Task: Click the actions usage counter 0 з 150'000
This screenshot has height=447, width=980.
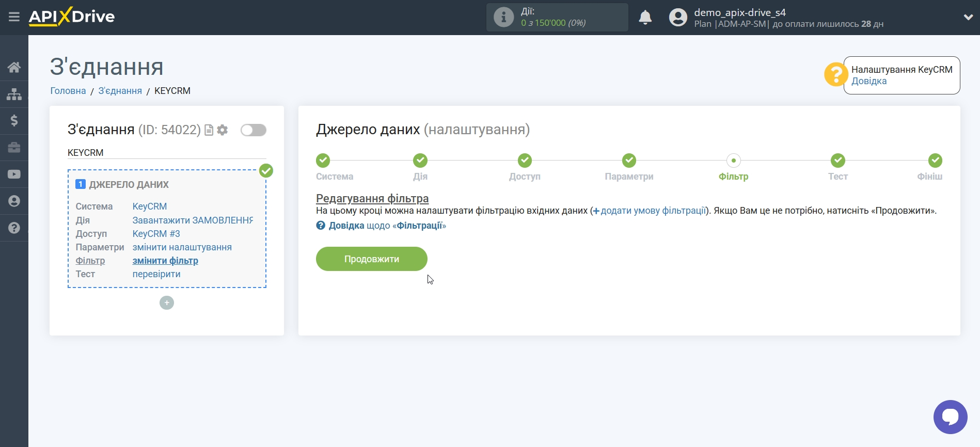Action: point(554,23)
